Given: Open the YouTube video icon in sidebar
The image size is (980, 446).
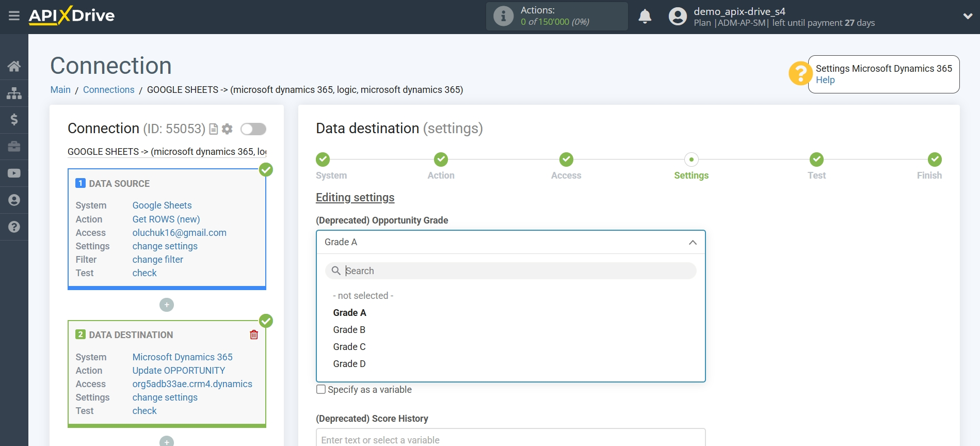Looking at the screenshot, I should coord(14,173).
